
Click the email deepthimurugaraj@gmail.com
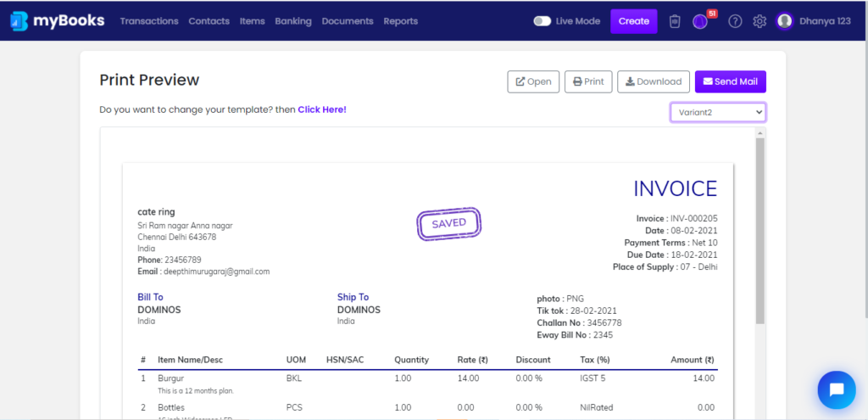tap(216, 272)
